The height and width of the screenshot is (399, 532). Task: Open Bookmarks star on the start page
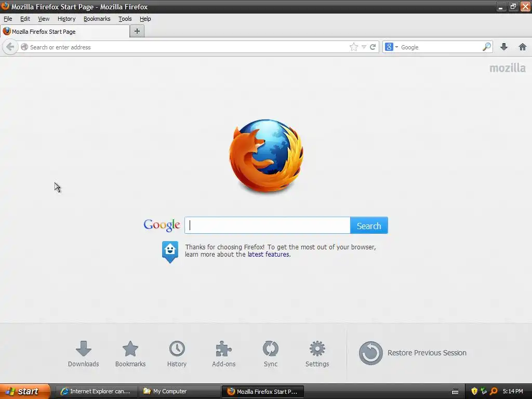point(130,354)
